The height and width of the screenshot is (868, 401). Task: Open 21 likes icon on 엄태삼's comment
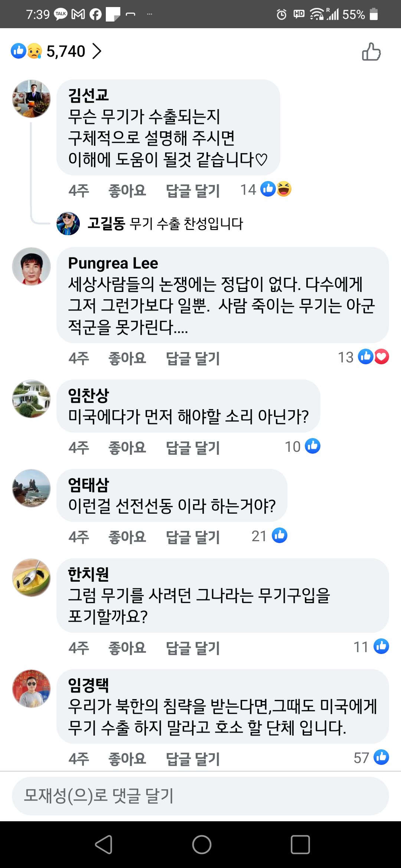point(280,536)
